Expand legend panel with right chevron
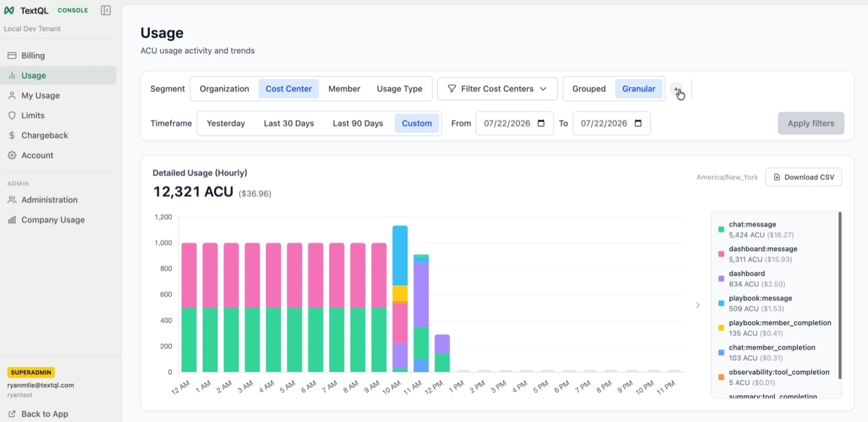Viewport: 868px width, 422px height. (697, 305)
